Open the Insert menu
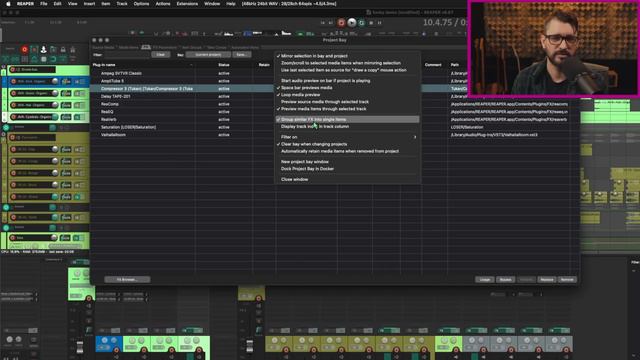Image resolution: width=640 pixels, height=360 pixels. point(89,4)
